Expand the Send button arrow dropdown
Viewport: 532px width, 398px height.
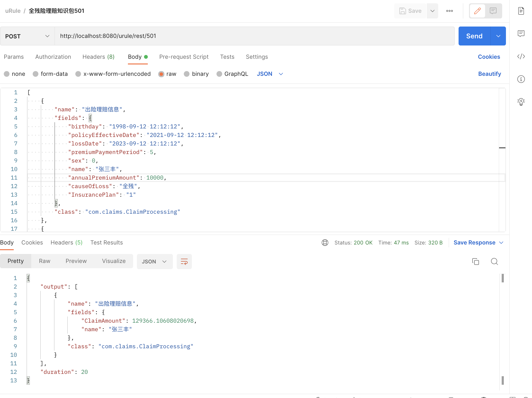[498, 36]
